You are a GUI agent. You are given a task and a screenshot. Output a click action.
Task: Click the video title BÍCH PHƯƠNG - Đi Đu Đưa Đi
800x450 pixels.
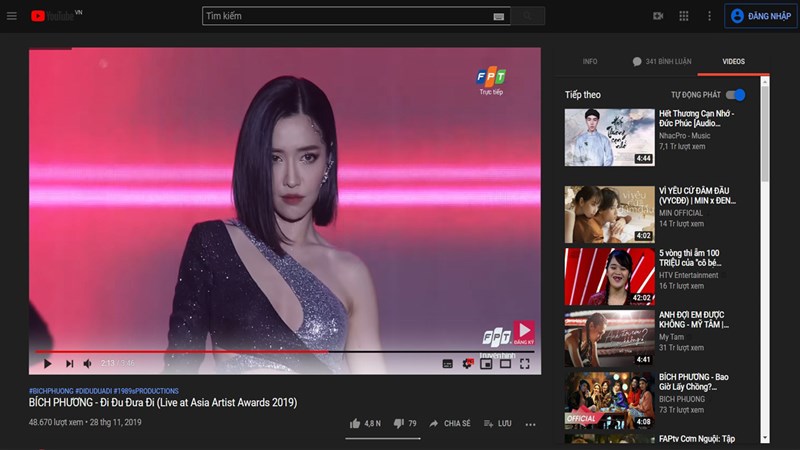163,403
